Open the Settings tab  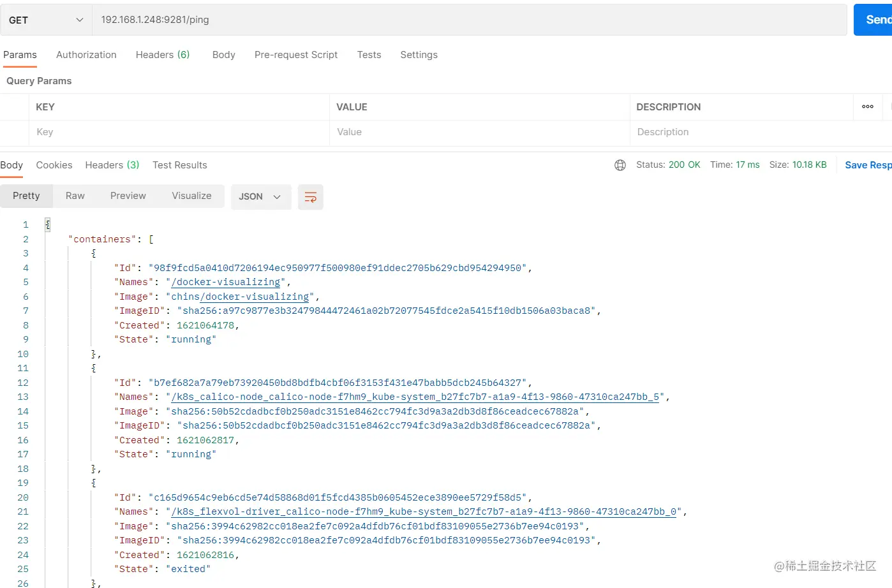419,55
